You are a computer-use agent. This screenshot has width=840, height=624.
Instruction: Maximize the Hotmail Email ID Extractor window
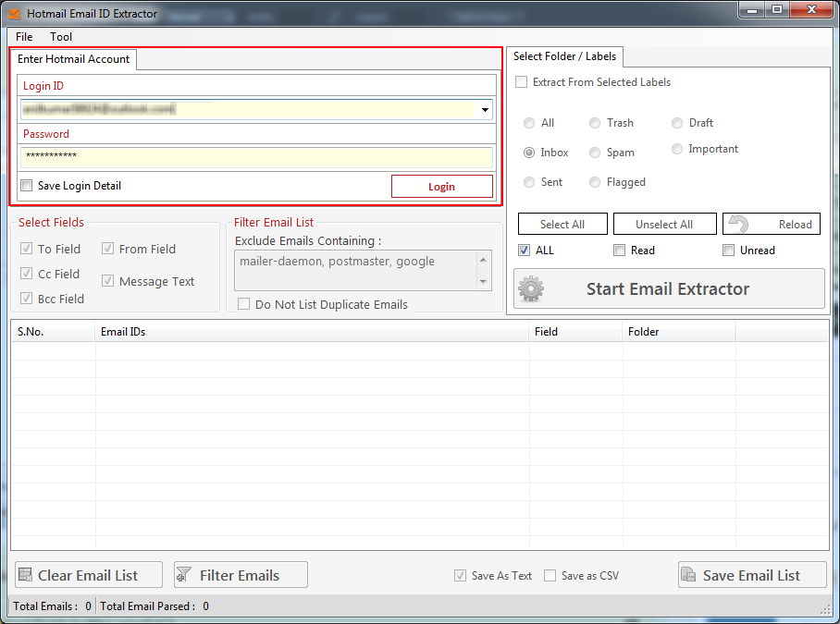(x=776, y=10)
